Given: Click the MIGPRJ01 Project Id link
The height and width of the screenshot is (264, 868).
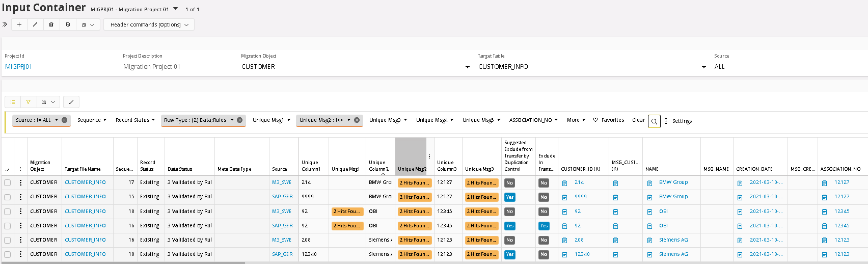Looking at the screenshot, I should click(18, 67).
